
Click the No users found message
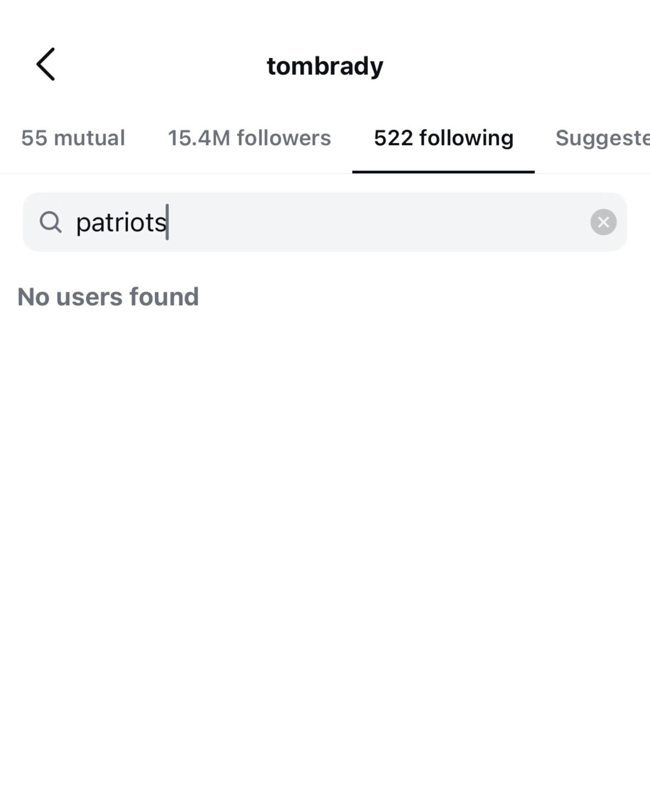click(108, 297)
